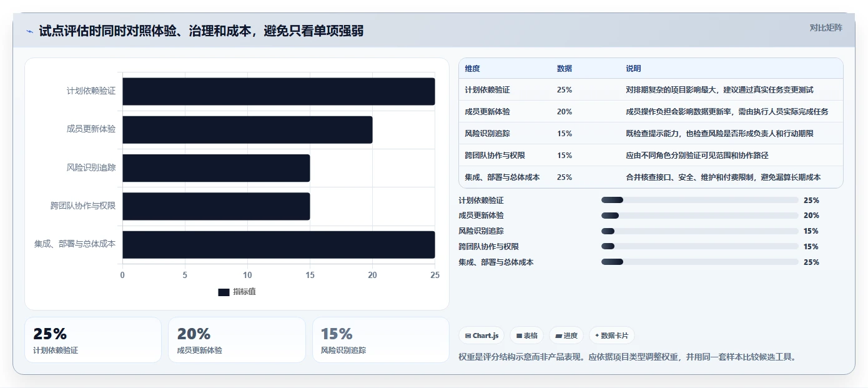Click the 跨团队协作与权限 progress bar
The width and height of the screenshot is (868, 388).
click(699, 247)
